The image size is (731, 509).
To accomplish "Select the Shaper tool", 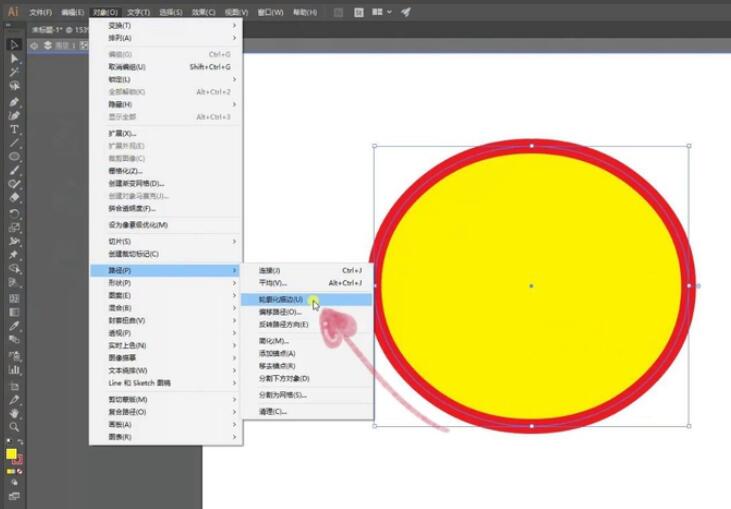I will click(14, 184).
